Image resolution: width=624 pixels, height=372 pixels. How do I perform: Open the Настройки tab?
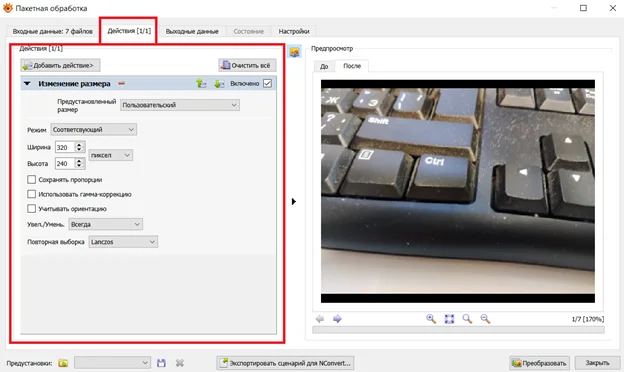click(x=294, y=31)
